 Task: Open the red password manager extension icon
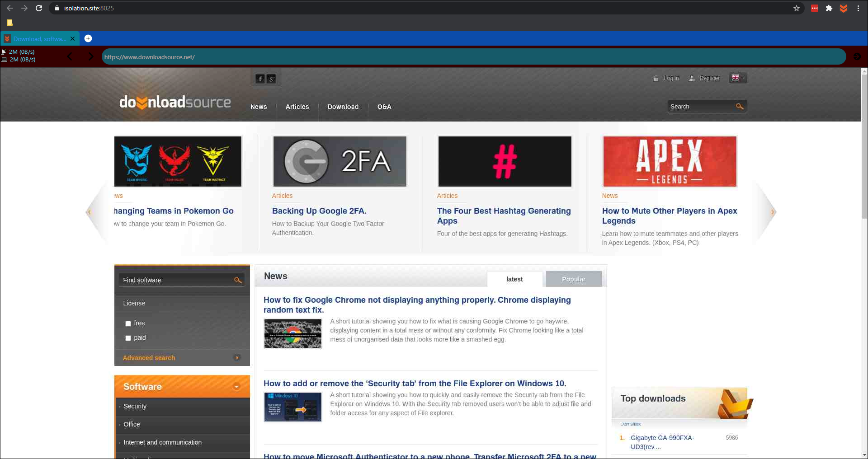[x=814, y=8]
